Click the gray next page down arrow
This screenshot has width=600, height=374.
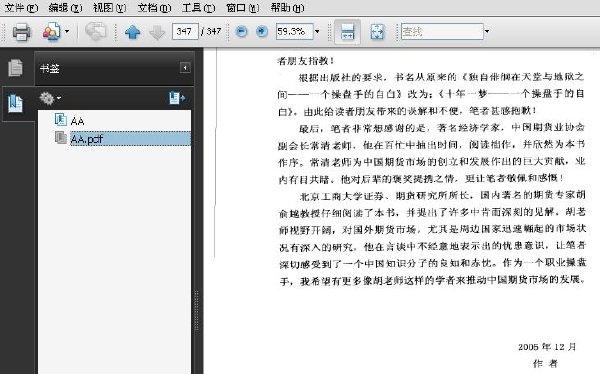[157, 32]
